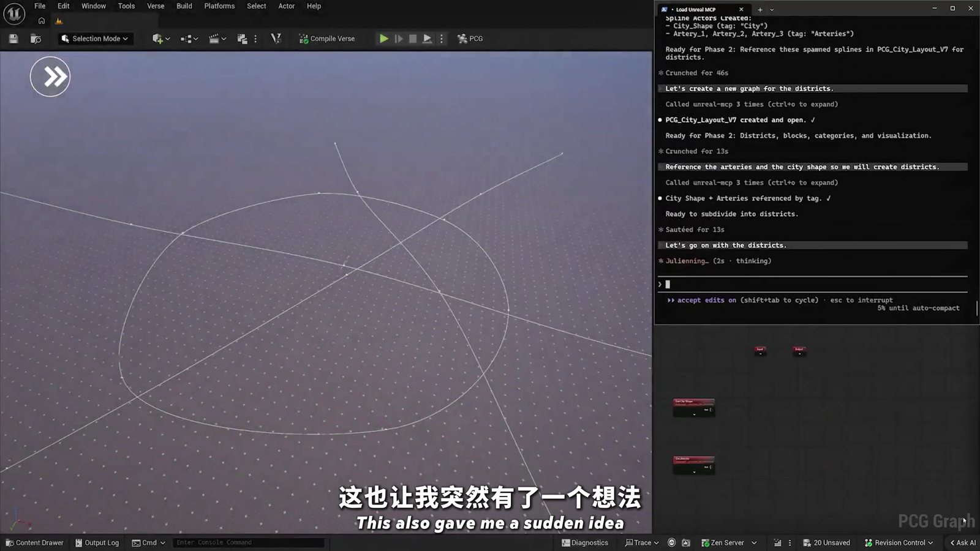
Task: Open the three-dot menu beside layers icon
Action: click(255, 39)
